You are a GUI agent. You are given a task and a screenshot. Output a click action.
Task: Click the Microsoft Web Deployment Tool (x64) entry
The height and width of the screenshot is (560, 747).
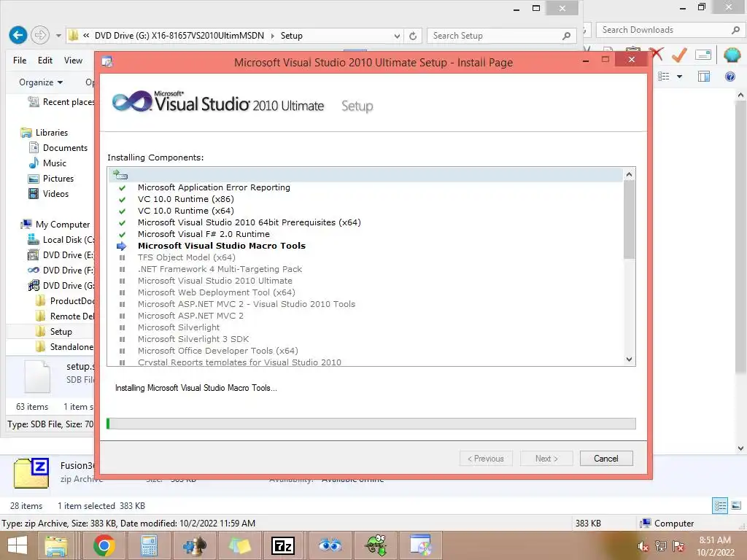pos(216,292)
